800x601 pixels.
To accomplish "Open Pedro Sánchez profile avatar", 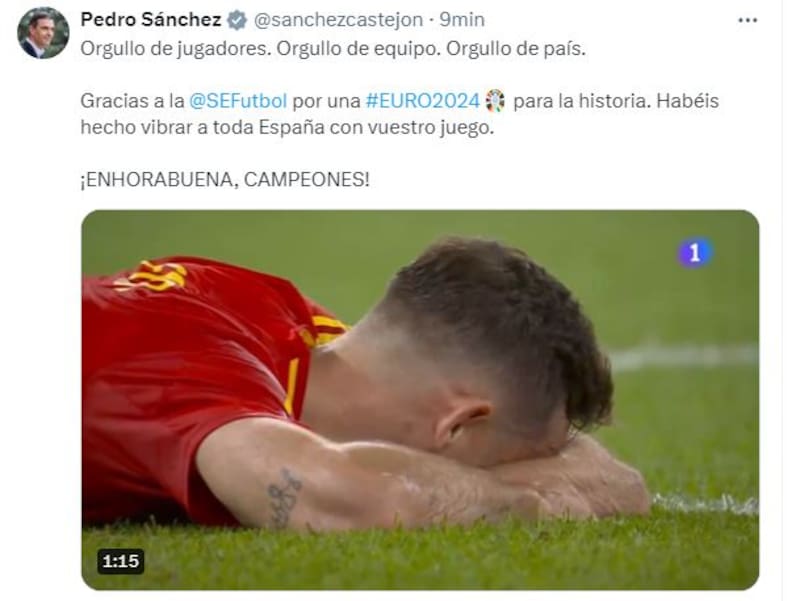I will pyautogui.click(x=43, y=33).
